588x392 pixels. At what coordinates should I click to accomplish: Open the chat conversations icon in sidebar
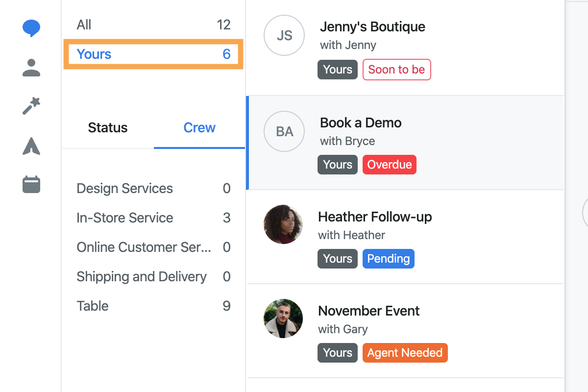31,28
